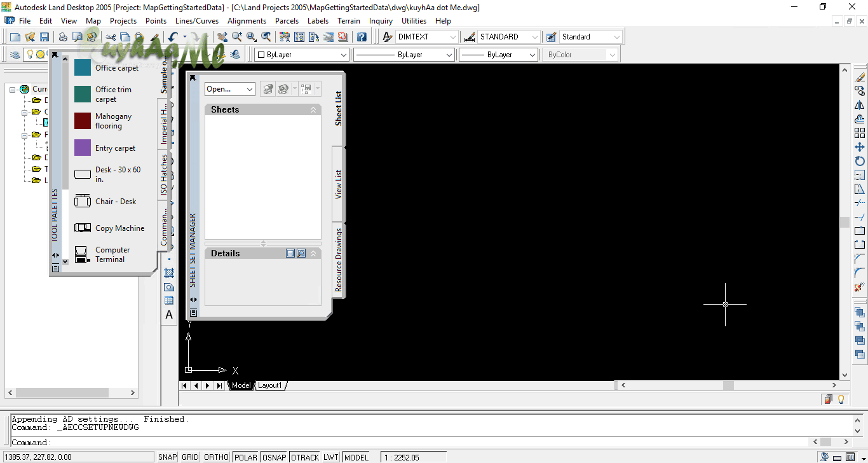Toggle ORTHO mode in status bar

[x=217, y=457]
